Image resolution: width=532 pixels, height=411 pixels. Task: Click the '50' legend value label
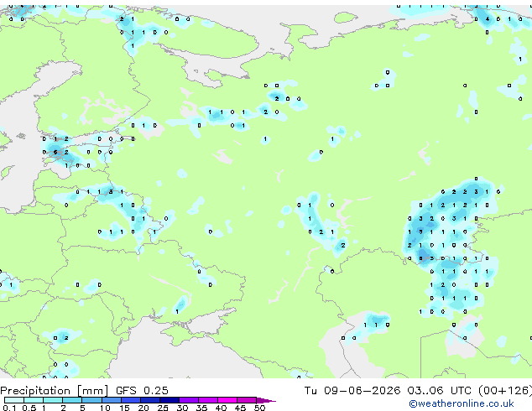259,408
